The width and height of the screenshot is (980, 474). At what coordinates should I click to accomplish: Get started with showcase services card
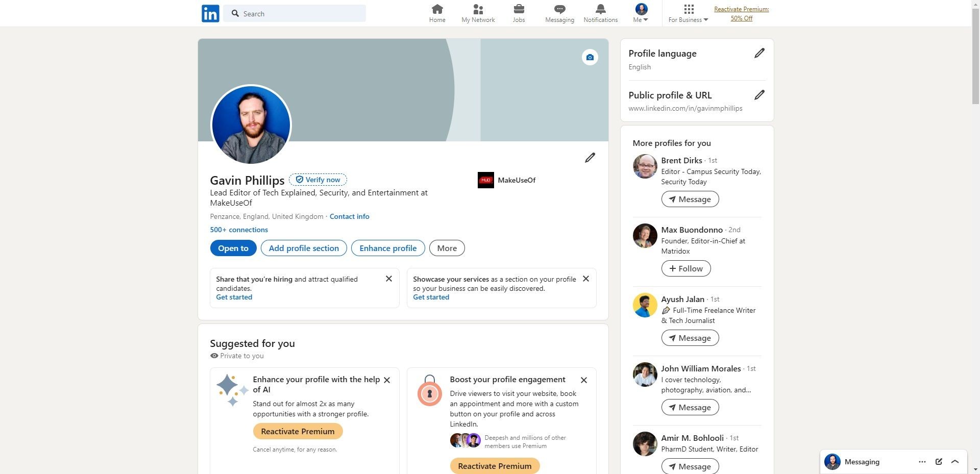click(x=431, y=297)
